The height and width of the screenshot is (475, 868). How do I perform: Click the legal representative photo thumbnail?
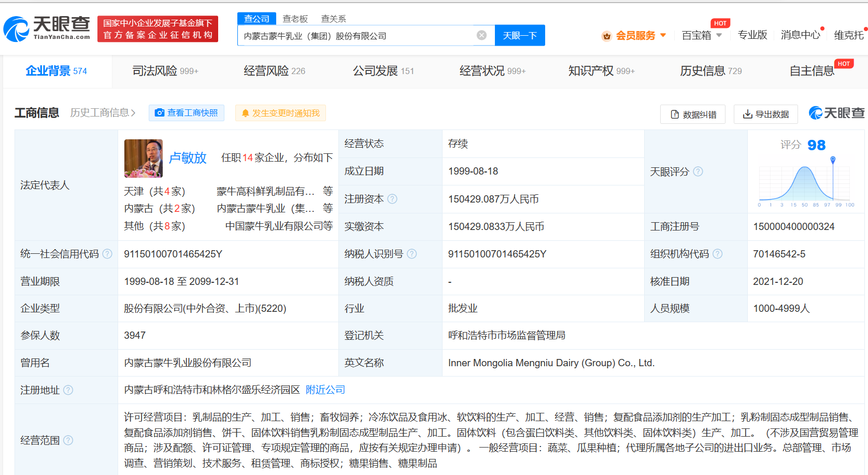coord(144,159)
